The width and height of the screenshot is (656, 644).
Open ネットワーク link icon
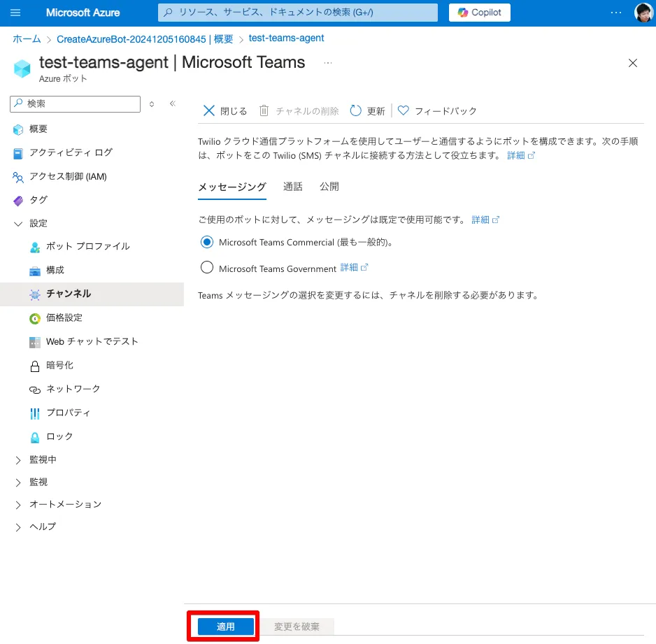pos(35,389)
